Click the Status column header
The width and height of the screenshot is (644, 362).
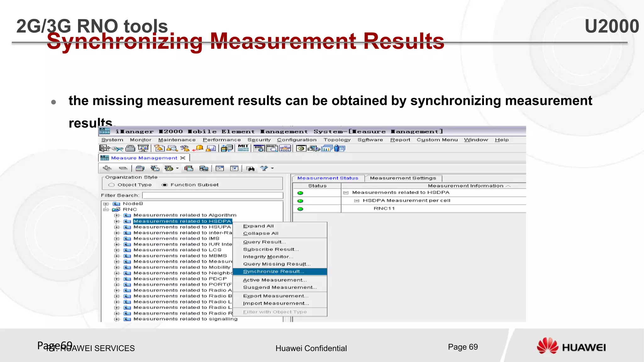pos(317,186)
